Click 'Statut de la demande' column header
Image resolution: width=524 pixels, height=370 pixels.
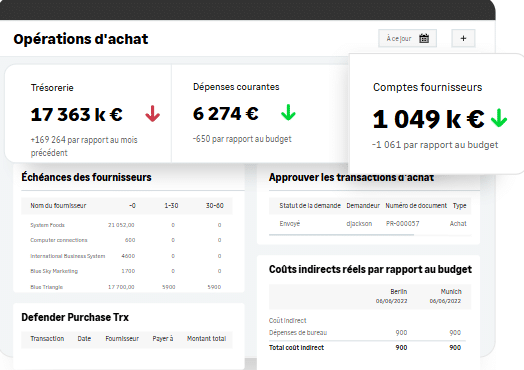(310, 206)
